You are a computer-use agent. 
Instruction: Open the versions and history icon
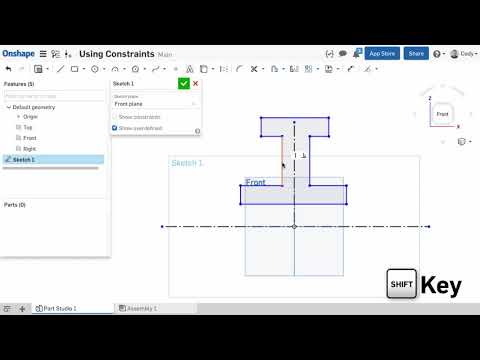click(x=56, y=54)
